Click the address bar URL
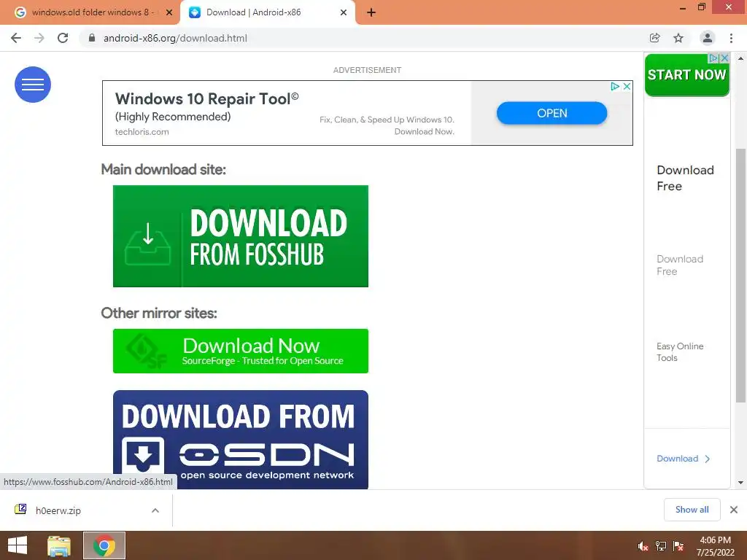Viewport: 747px width, 560px height. pos(175,38)
